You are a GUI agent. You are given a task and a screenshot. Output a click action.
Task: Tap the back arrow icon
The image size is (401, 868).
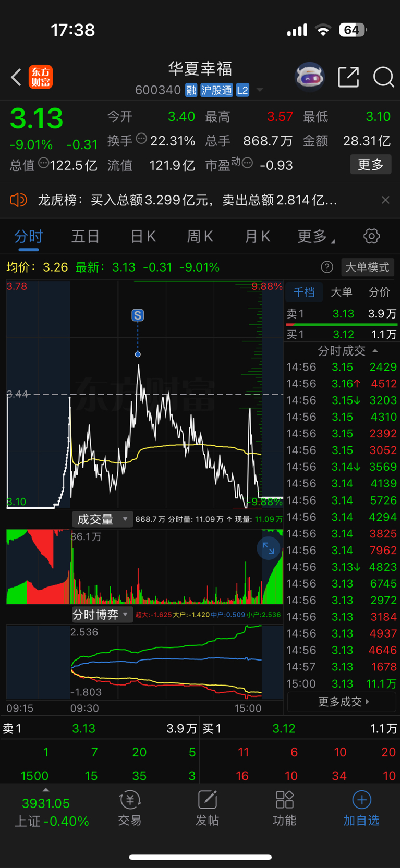[x=16, y=77]
